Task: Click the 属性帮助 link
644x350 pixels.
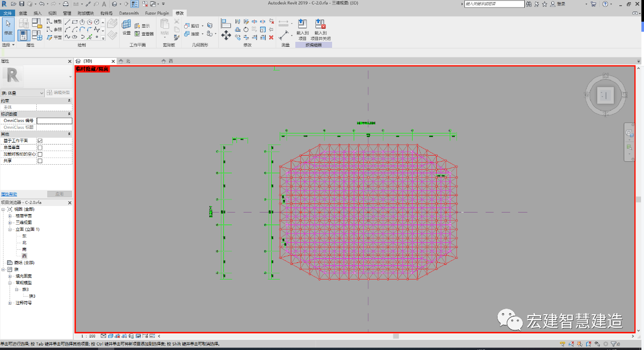Action: 9,194
